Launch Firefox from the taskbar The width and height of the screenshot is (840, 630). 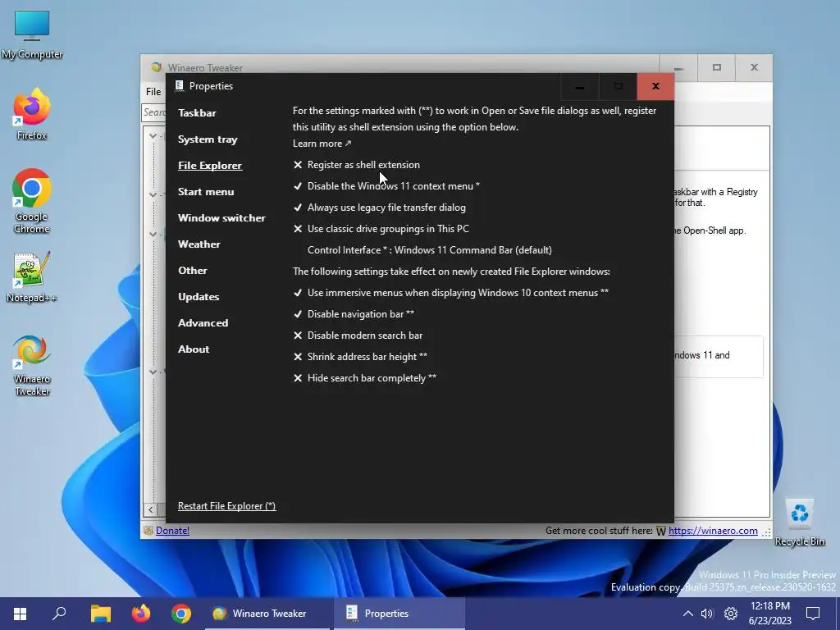coord(141,614)
